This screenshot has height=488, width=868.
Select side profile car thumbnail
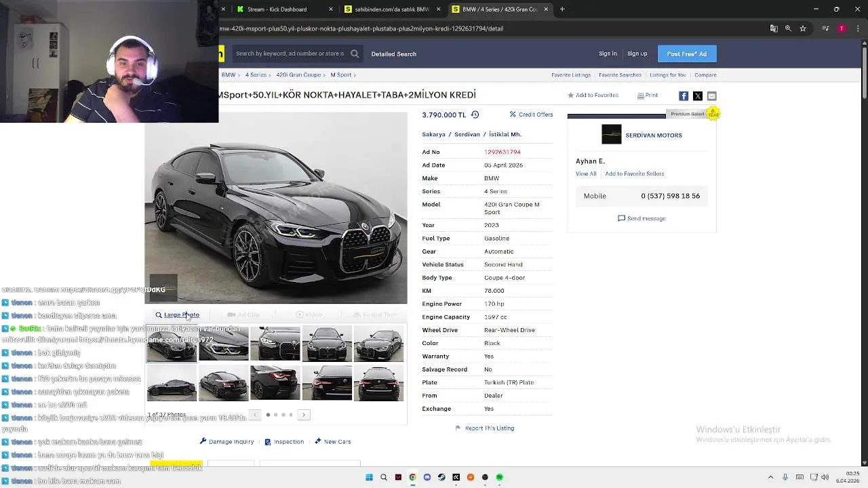tap(172, 383)
